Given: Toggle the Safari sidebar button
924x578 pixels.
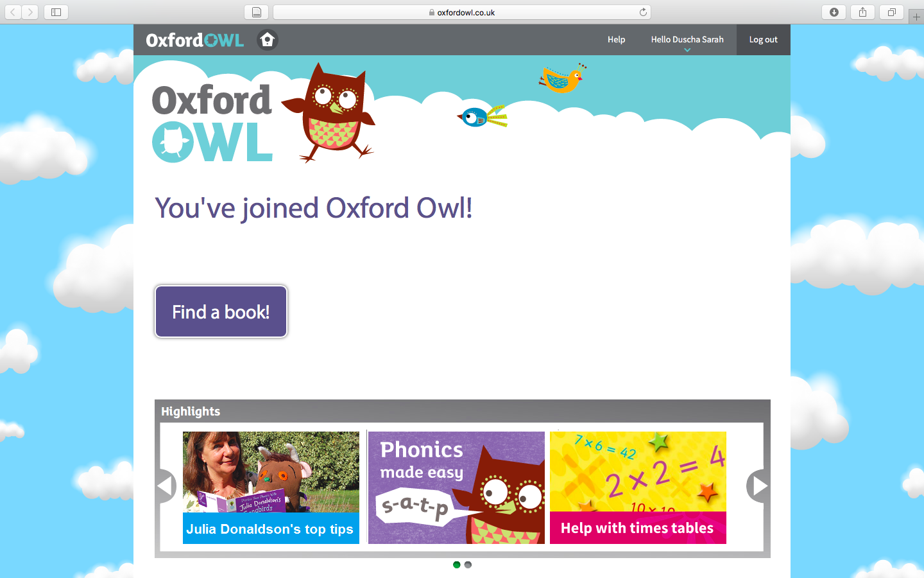Looking at the screenshot, I should 56,12.
